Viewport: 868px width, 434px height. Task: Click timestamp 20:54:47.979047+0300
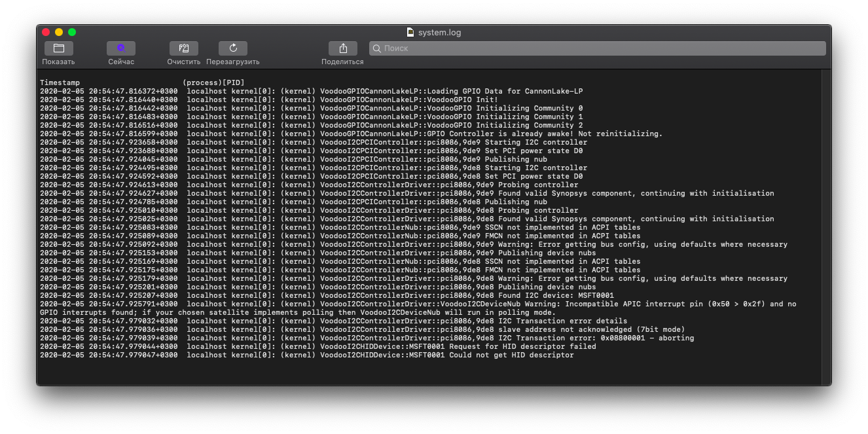133,355
